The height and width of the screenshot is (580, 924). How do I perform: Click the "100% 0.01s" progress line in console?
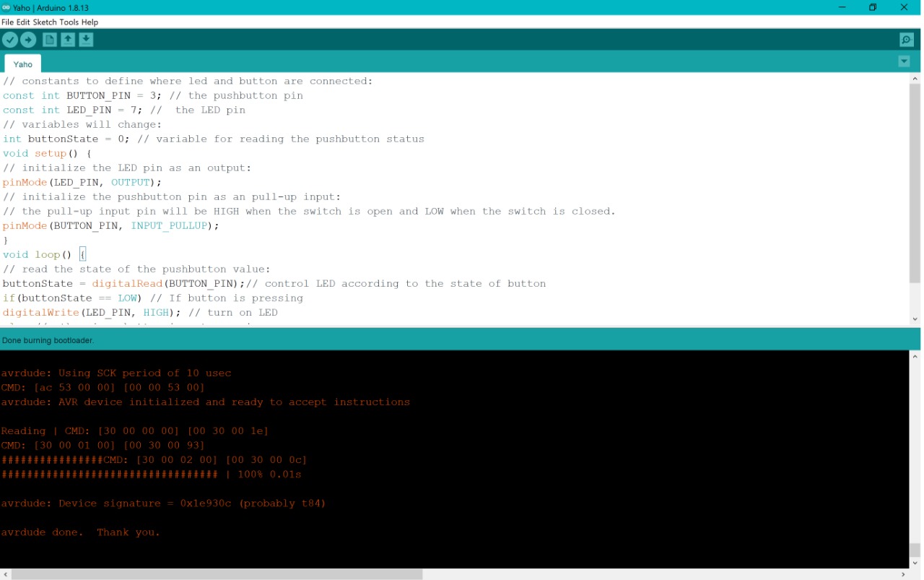pos(152,474)
